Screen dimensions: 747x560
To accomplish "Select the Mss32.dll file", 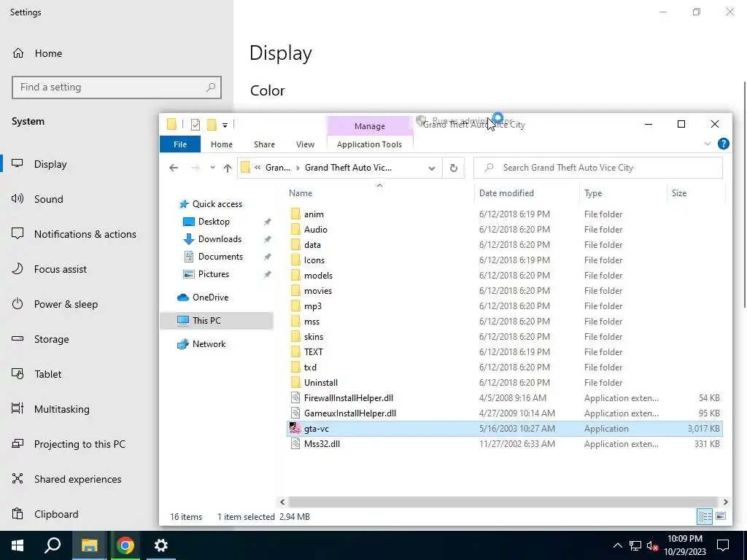I will click(322, 444).
